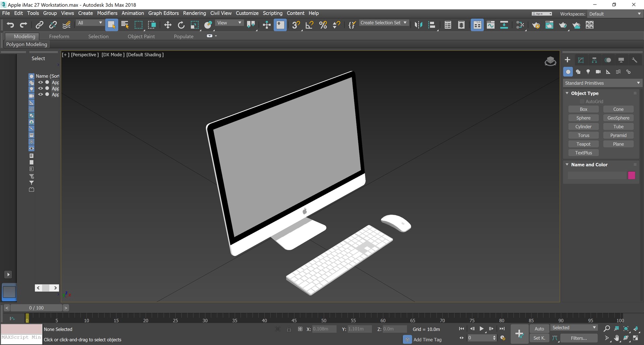Click the Align tool icon
Image resolution: width=644 pixels, height=345 pixels.
tap(432, 25)
